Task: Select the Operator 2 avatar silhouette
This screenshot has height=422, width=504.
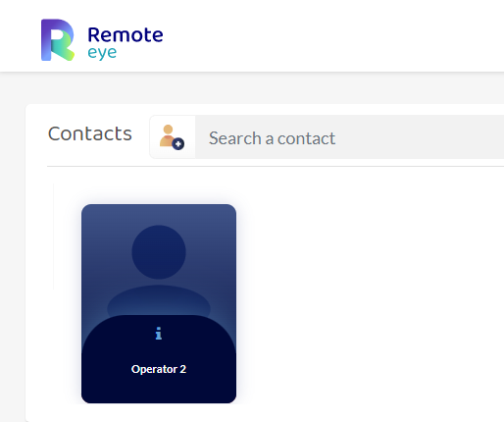Action: (x=159, y=272)
